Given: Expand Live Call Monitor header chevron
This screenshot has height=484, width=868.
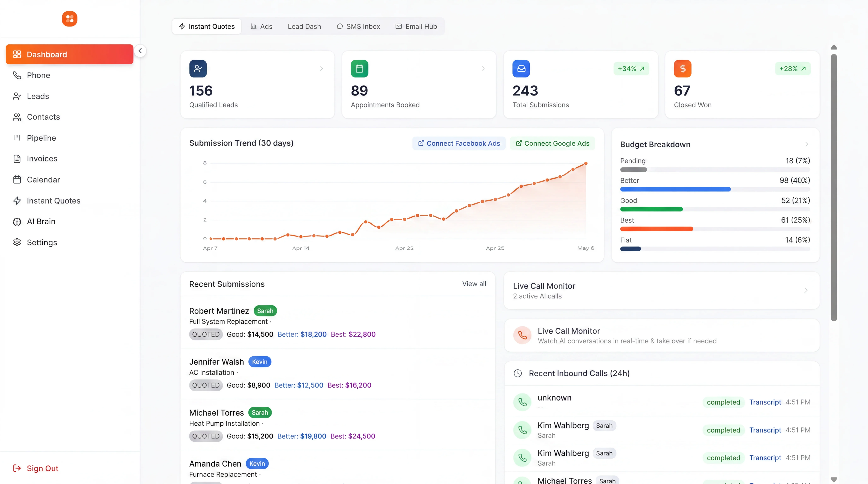Looking at the screenshot, I should coord(806,291).
